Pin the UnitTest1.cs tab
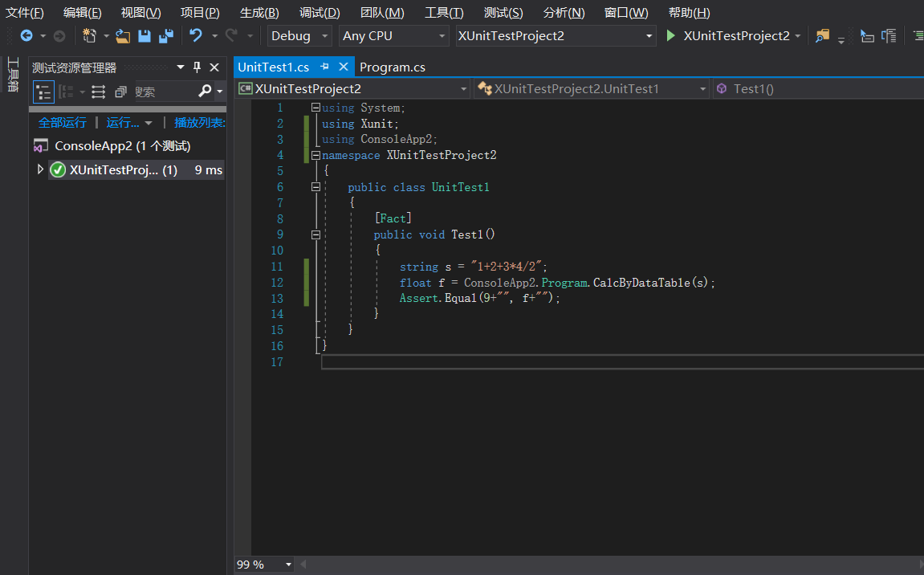This screenshot has width=924, height=575. coord(324,67)
